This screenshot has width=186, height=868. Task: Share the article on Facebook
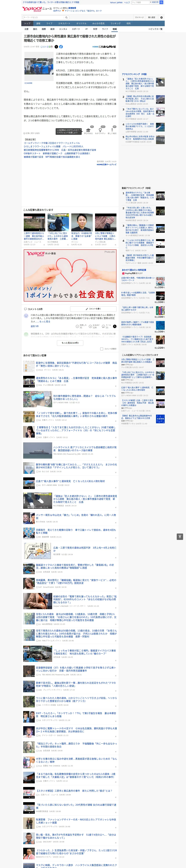pyautogui.click(x=61, y=47)
